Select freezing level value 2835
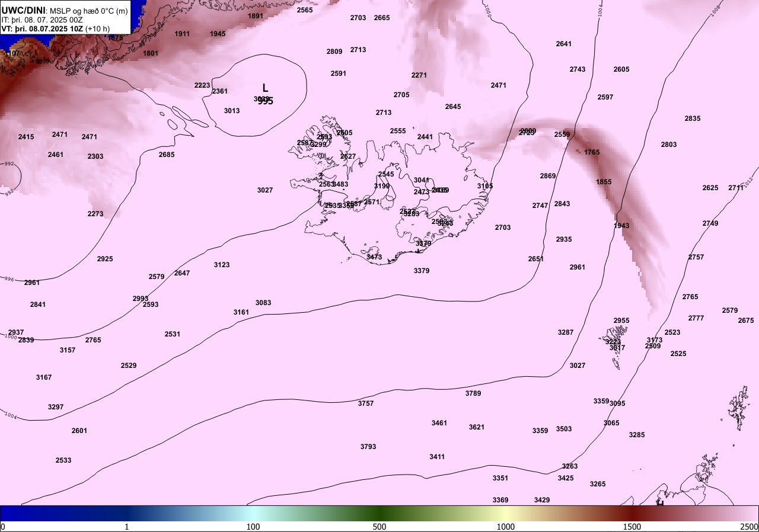759x532 pixels. click(x=693, y=118)
